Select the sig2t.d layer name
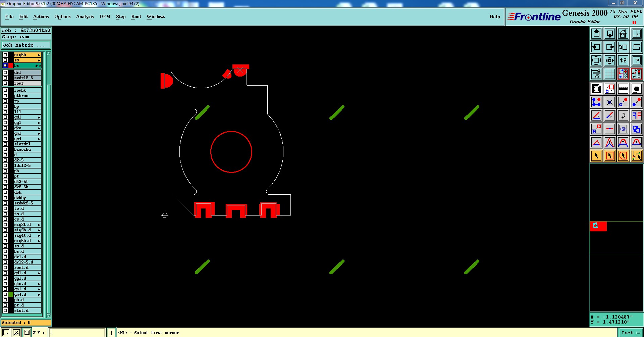Screen dimensions: 644x337 (x=27, y=225)
